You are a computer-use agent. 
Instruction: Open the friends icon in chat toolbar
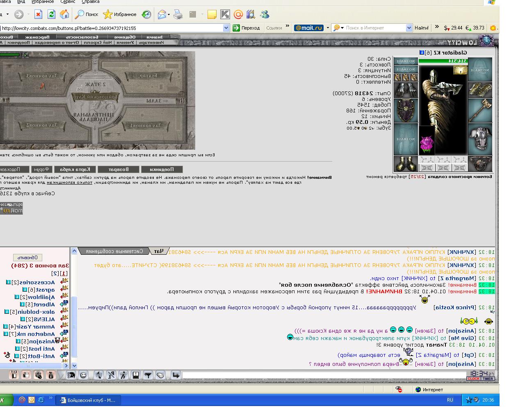[26, 375]
